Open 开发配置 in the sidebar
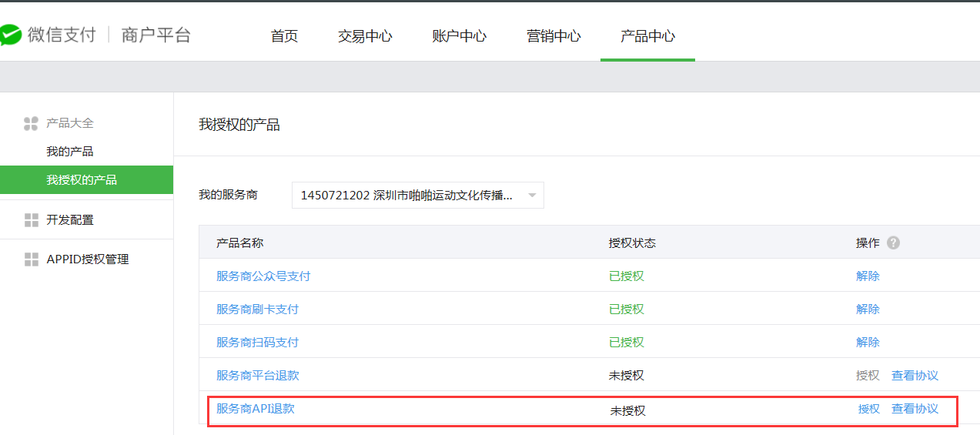Image resolution: width=980 pixels, height=435 pixels. (x=70, y=220)
